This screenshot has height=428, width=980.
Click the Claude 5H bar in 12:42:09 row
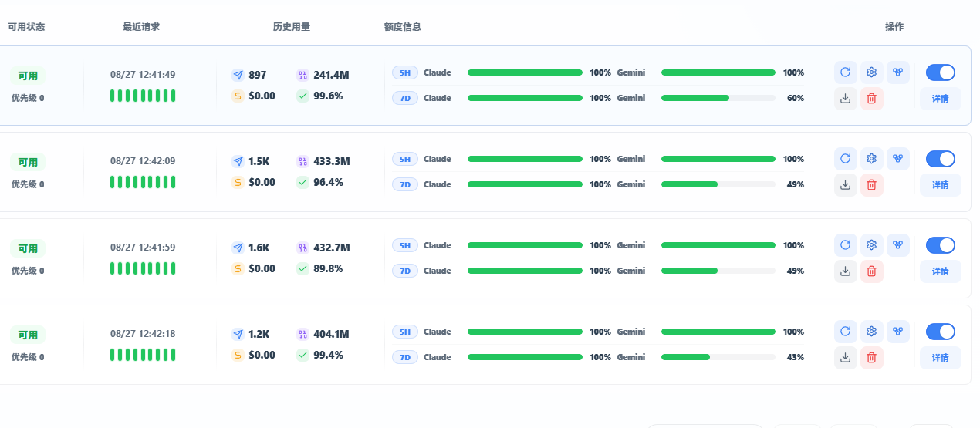(525, 159)
